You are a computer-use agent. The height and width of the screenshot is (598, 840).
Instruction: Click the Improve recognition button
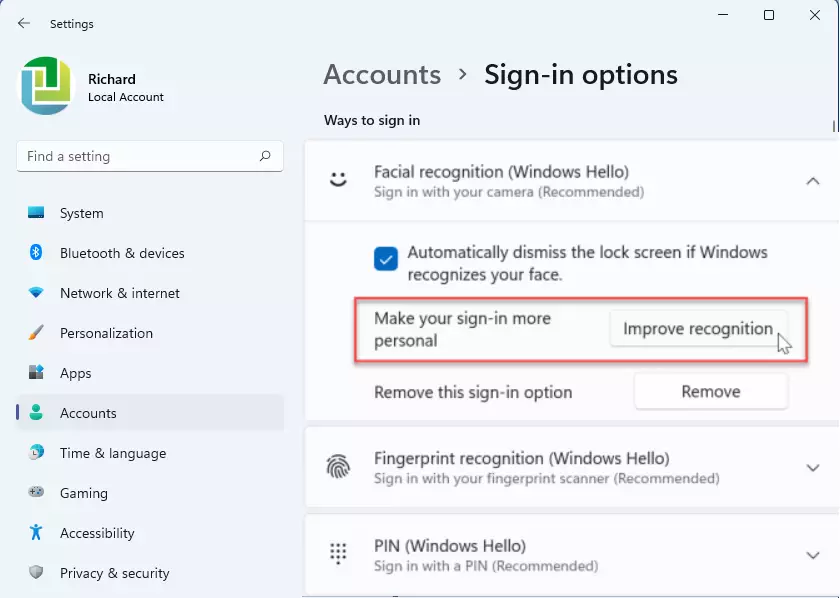coord(699,328)
